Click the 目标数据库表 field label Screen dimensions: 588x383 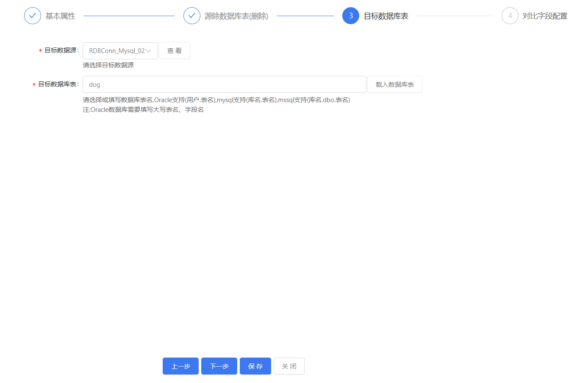click(58, 84)
